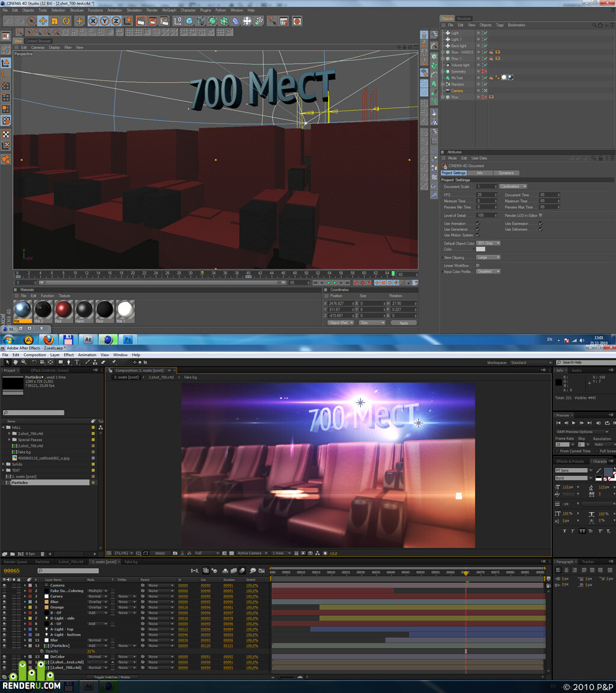Screen dimensions: 616x693
Task: Open Render Settings icon in toolbar
Action: coord(164,21)
